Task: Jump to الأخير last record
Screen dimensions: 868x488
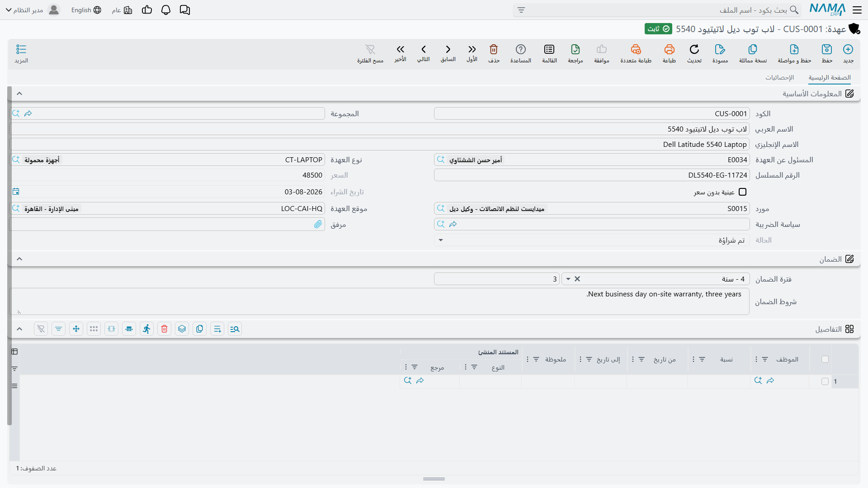Action: pos(401,53)
